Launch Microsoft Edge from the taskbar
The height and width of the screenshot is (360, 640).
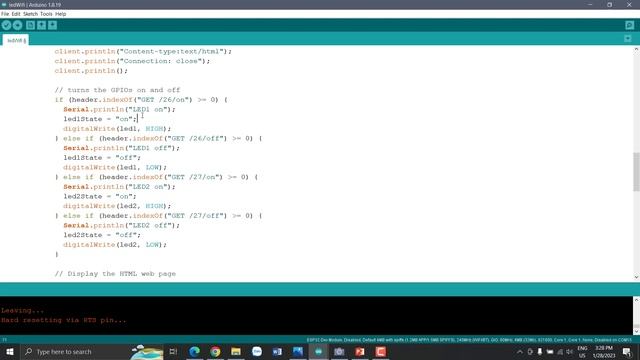[x=194, y=351]
